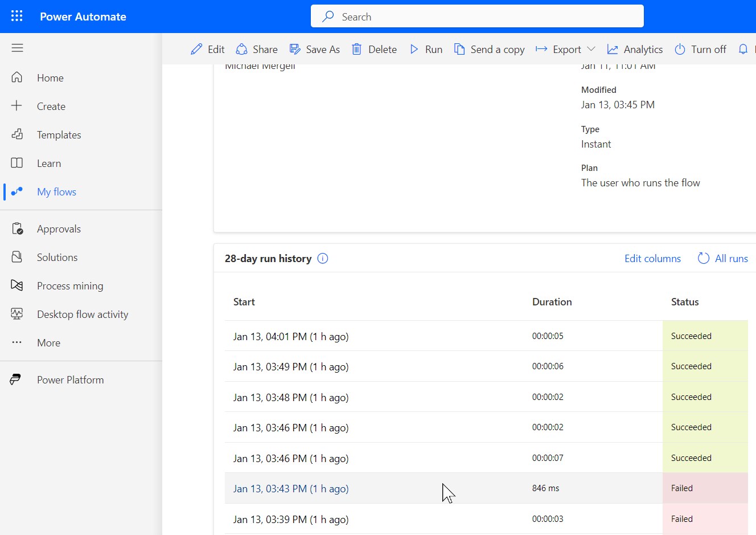Click the 846 ms duration cell
Viewport: 756px width, 535px height.
[x=545, y=488]
